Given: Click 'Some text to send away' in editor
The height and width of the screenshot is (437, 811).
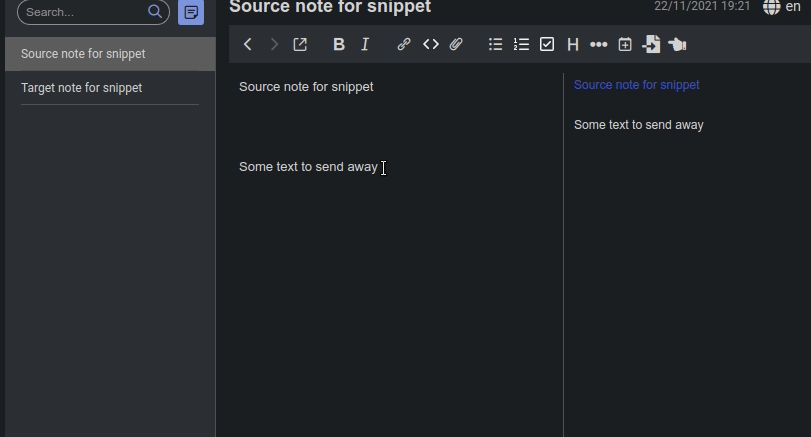Looking at the screenshot, I should (x=308, y=167).
